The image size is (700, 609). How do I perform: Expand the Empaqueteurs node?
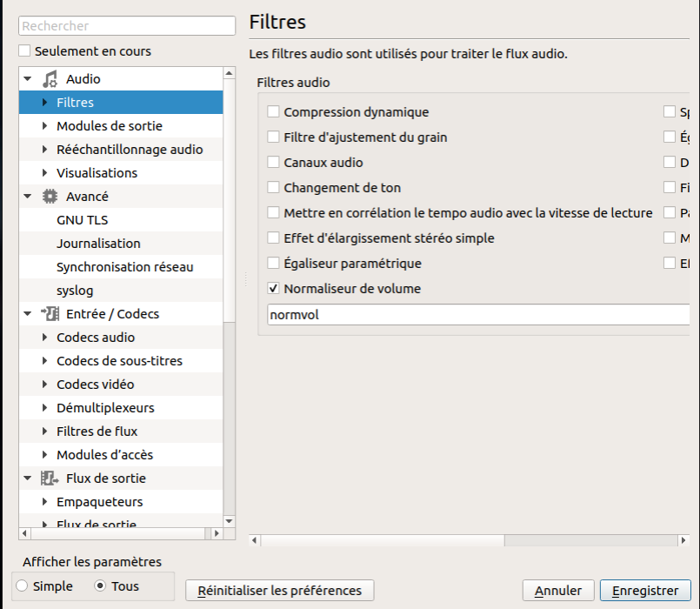[x=44, y=502]
